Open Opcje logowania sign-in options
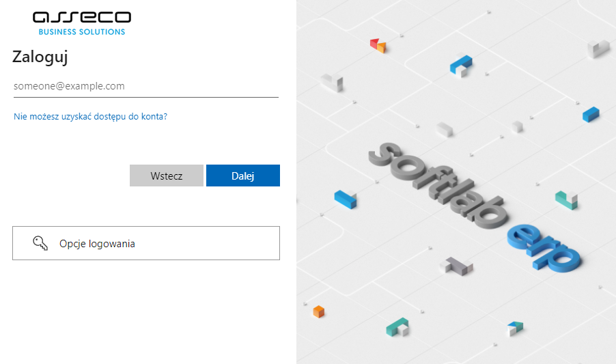This screenshot has width=616, height=364. [x=146, y=243]
